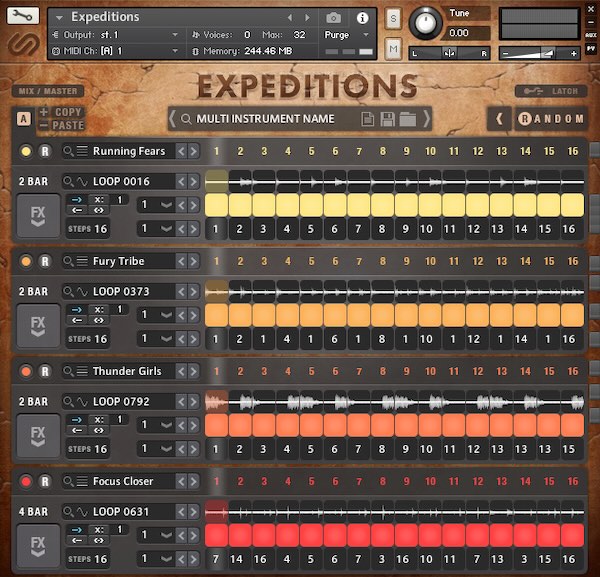Viewport: 600px width, 577px height.
Task: Open the preset folder icon
Action: (x=408, y=119)
